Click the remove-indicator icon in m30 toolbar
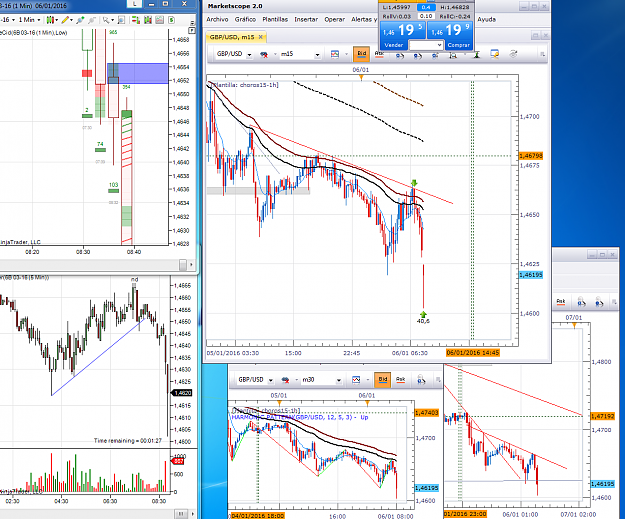The height and width of the screenshot is (519, 625). click(x=285, y=380)
